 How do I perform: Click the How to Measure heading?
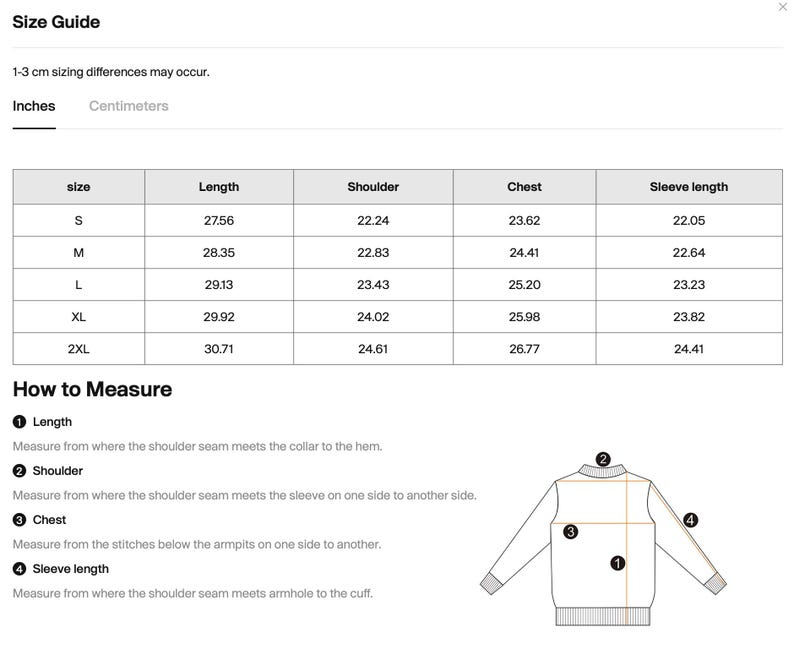pos(92,390)
